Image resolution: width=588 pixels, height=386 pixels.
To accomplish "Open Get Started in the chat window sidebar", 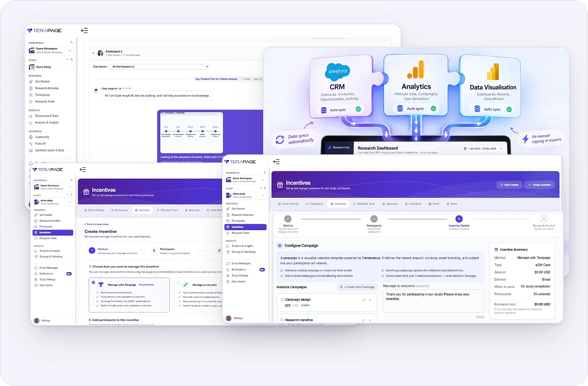I will tap(42, 82).
